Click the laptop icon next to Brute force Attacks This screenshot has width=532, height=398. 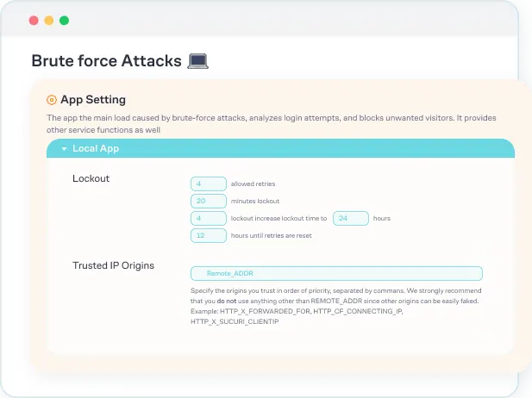click(197, 61)
